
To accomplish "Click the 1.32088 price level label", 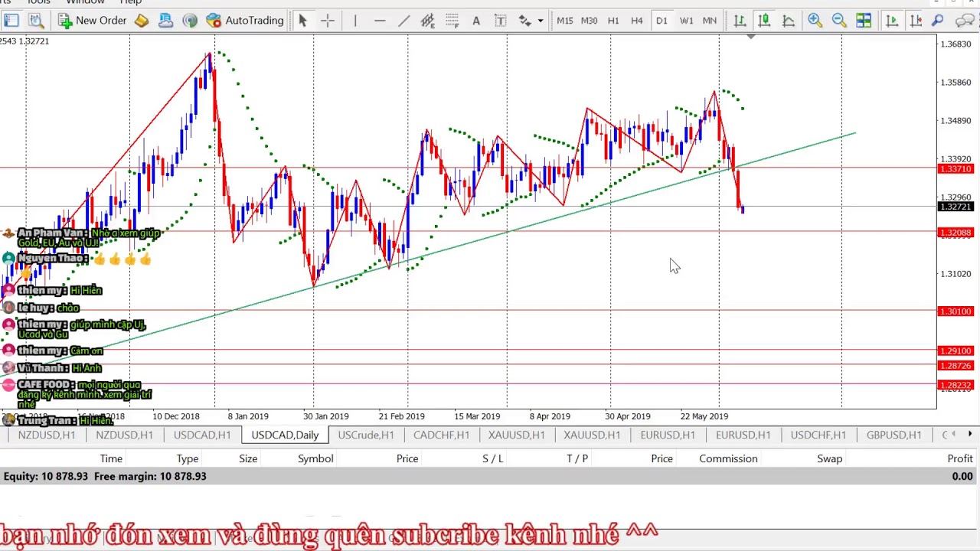I will tap(955, 233).
